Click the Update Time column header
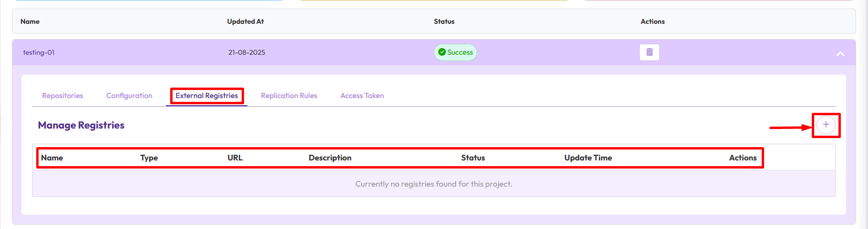The width and height of the screenshot is (868, 229). click(x=588, y=158)
